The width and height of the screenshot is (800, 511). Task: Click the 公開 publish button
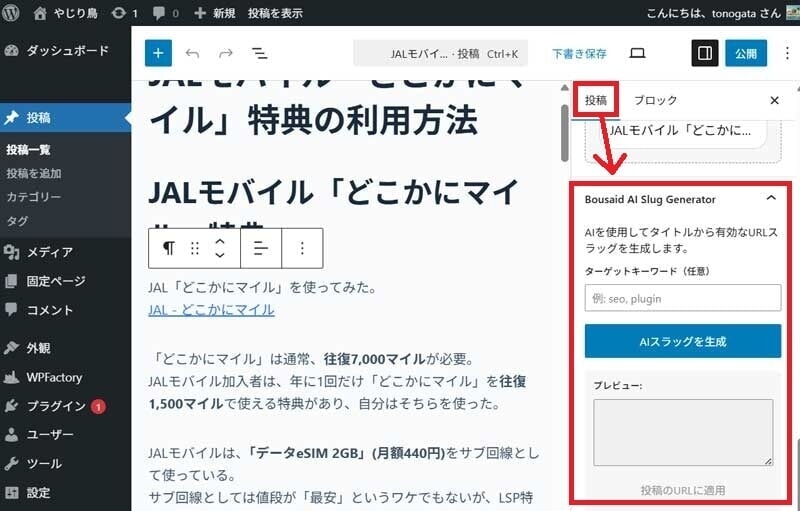click(x=746, y=53)
